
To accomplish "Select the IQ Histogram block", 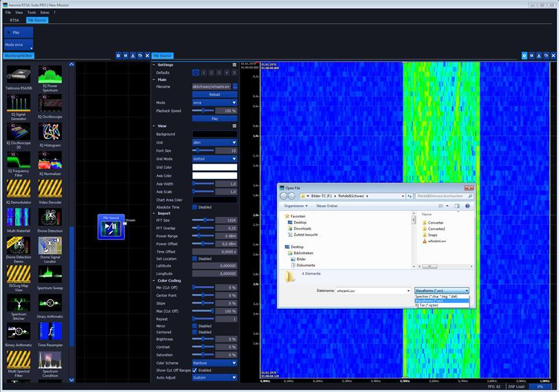I will 50,135.
